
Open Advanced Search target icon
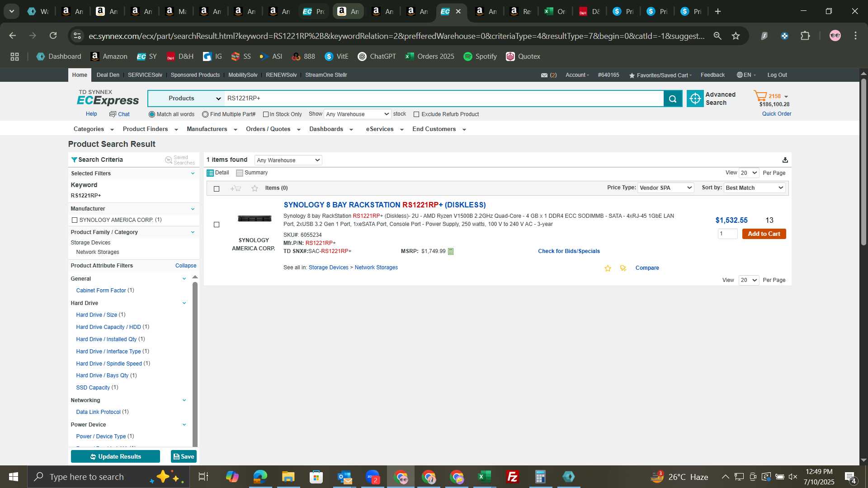[x=695, y=99]
